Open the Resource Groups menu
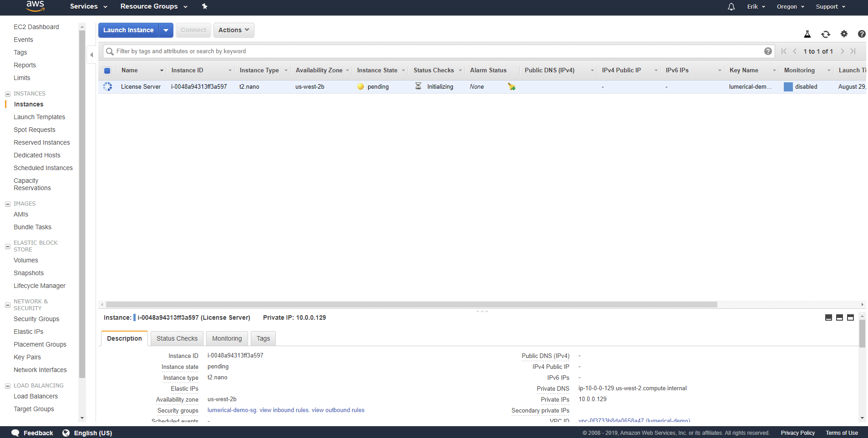 (x=154, y=6)
